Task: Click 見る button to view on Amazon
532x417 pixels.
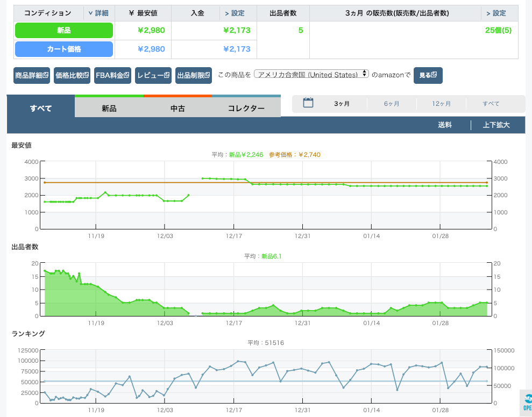Action: click(x=428, y=75)
